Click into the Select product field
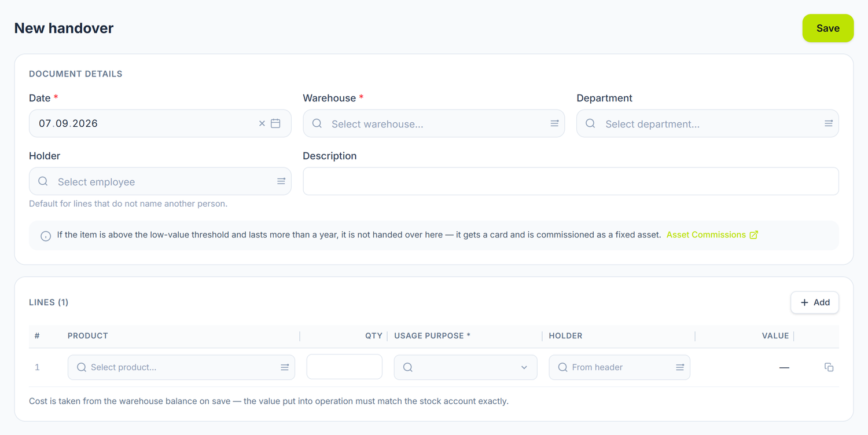The width and height of the screenshot is (868, 435). click(x=181, y=367)
